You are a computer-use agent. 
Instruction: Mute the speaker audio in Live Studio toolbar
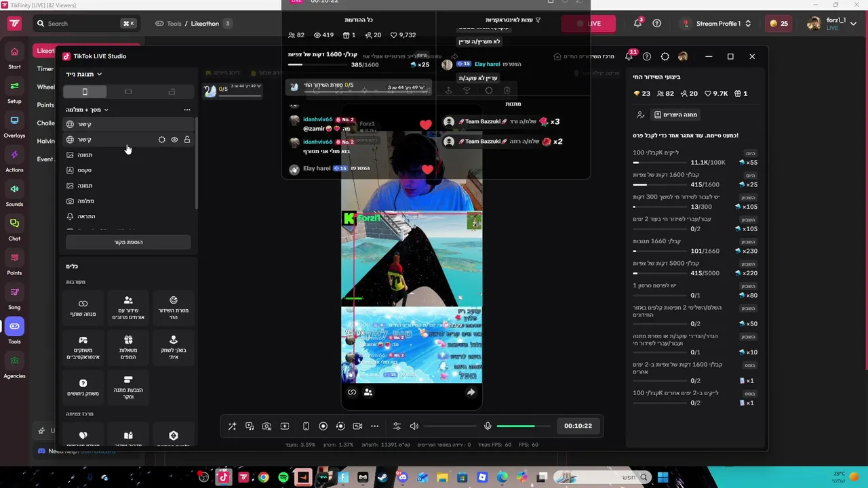(x=414, y=426)
